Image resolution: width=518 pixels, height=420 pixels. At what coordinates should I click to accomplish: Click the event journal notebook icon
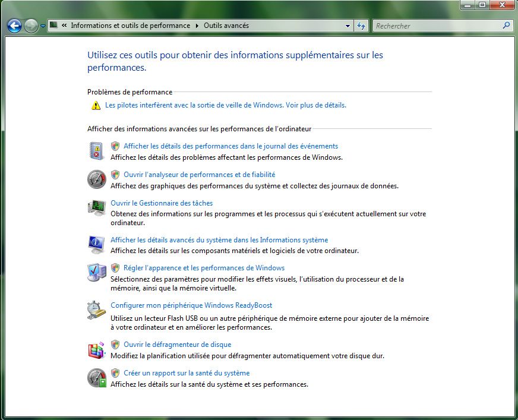coord(96,151)
